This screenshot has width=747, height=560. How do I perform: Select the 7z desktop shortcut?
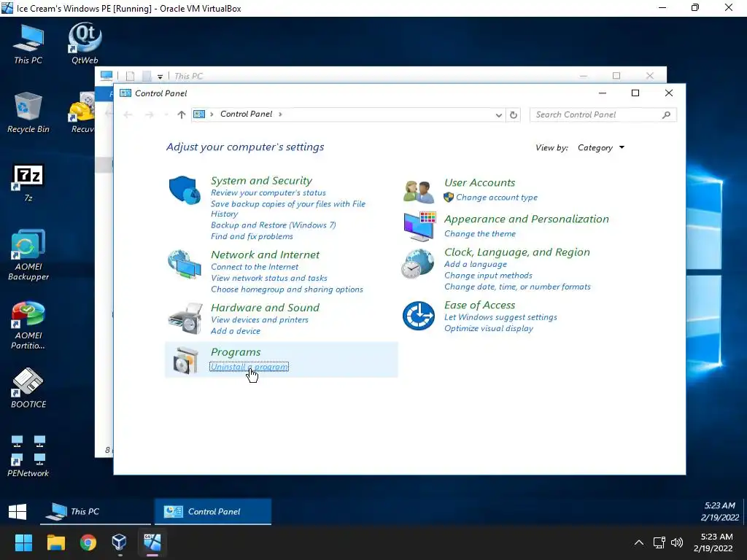[x=28, y=183]
